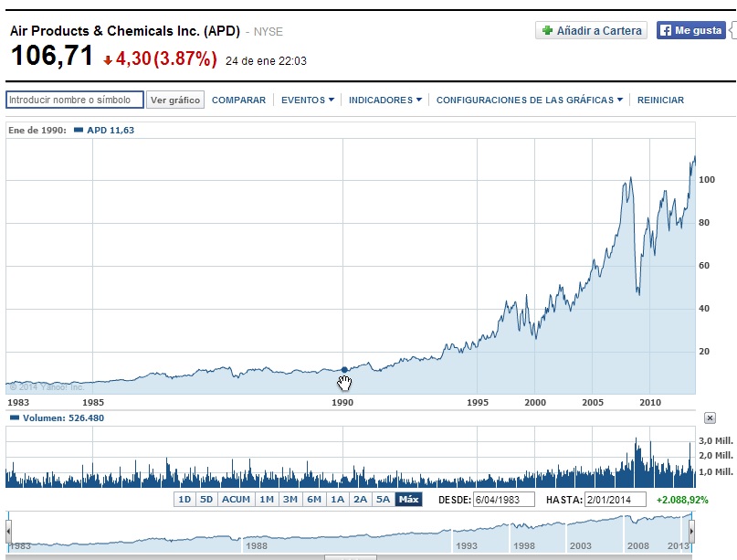Click the Ver gráfico button
This screenshot has height=560, width=737.
tap(175, 100)
